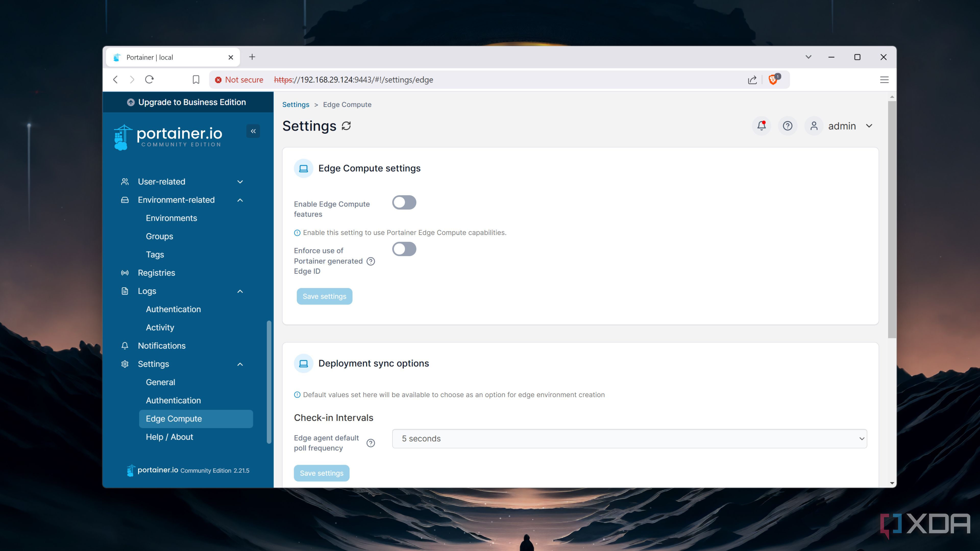The height and width of the screenshot is (551, 980).
Task: Click Upgrade to Business Edition banner
Action: (188, 102)
